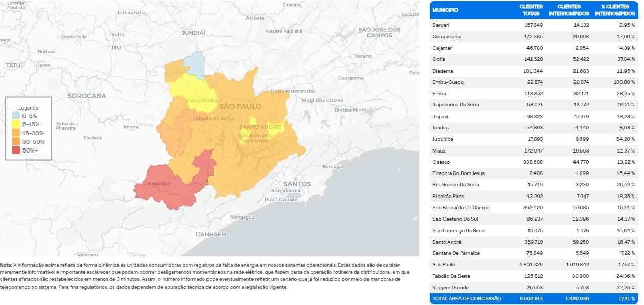Click the Taboão da Serra map region
This screenshot has height=305, width=644.
coord(212,119)
